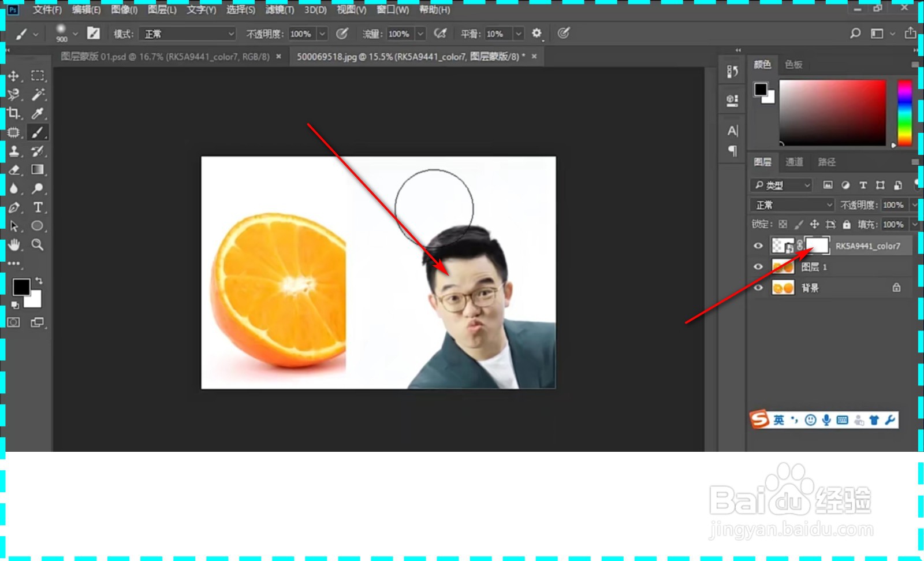This screenshot has width=924, height=561.
Task: Reset default foreground and background colors
Action: click(x=15, y=305)
